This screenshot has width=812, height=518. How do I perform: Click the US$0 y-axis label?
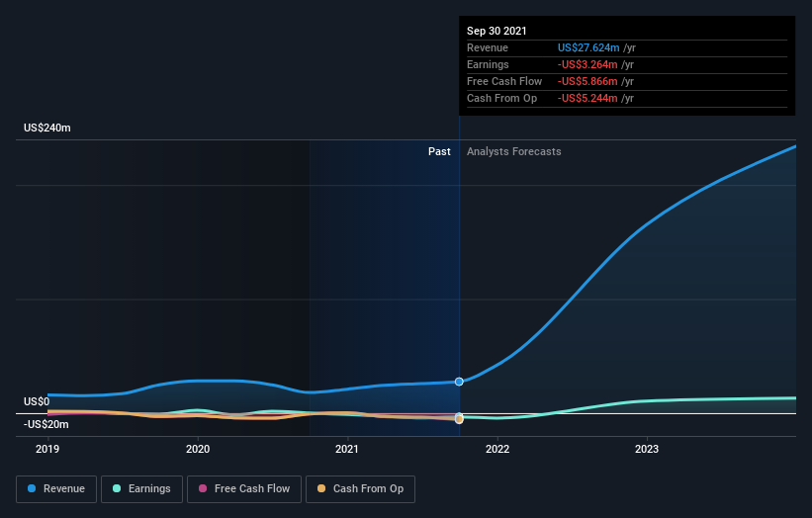point(37,401)
